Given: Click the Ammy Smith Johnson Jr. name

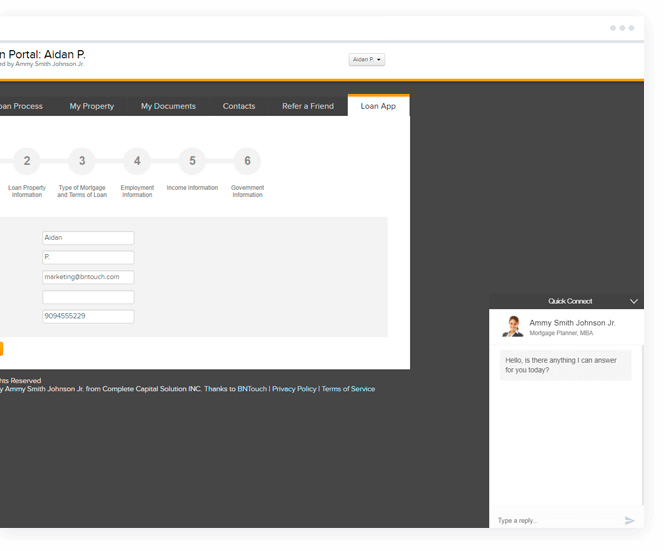Looking at the screenshot, I should (572, 323).
